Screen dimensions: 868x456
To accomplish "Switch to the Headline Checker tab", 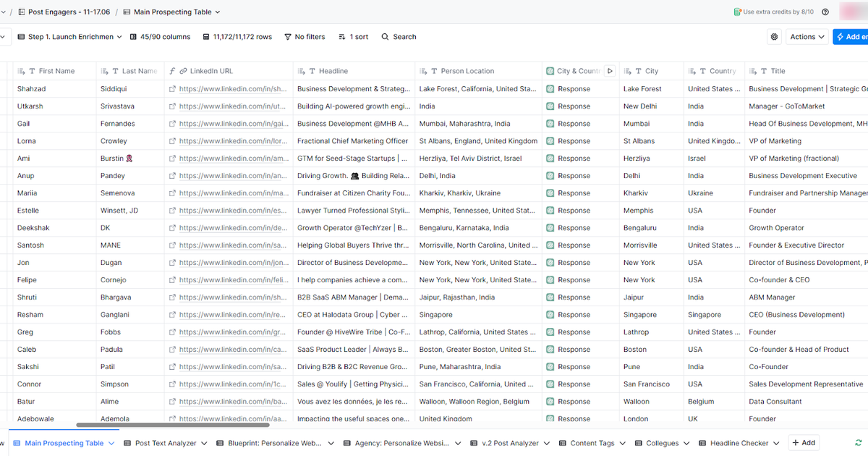I will pyautogui.click(x=737, y=442).
